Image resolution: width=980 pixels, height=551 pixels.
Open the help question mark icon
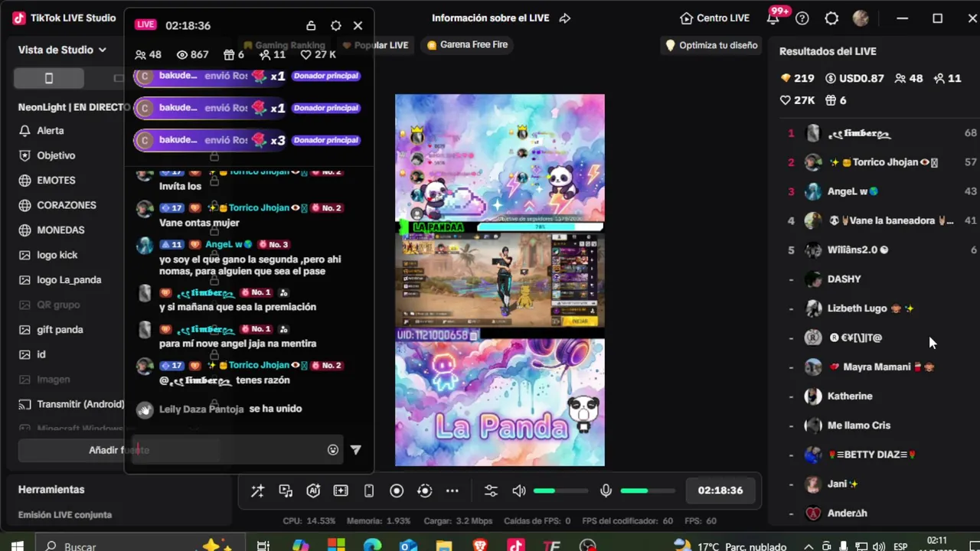802,18
